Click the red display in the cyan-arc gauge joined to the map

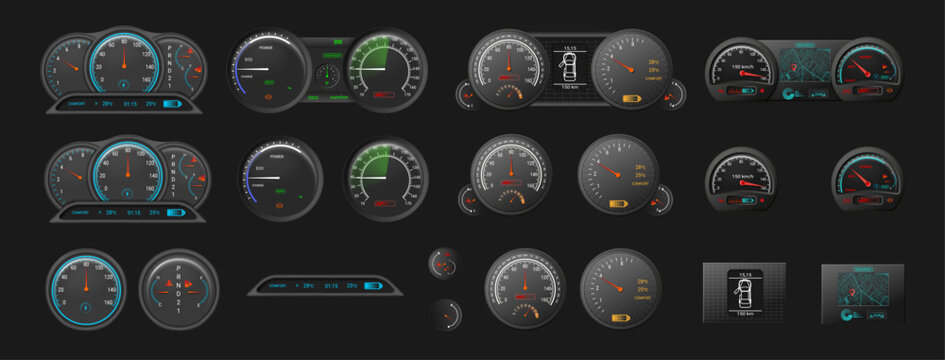click(x=867, y=90)
